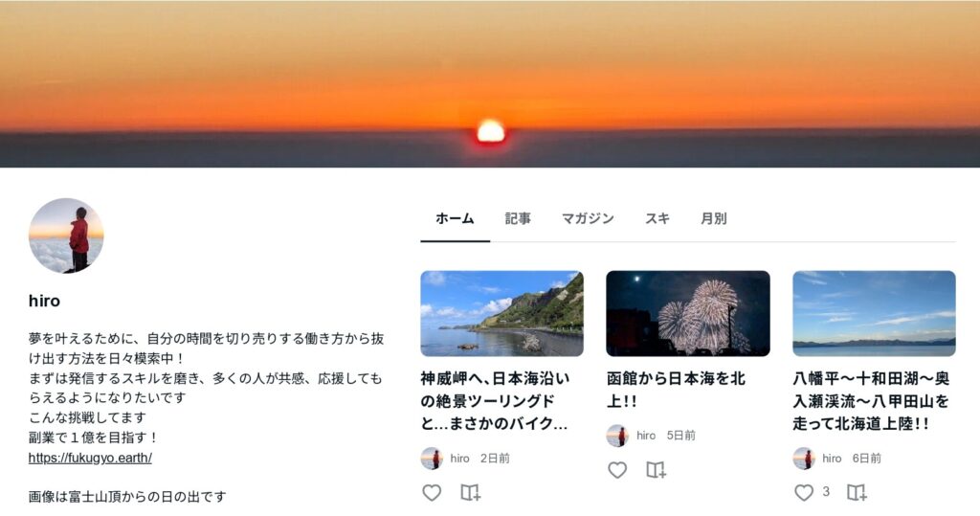
Task: Open hiro's large profile avatar
Action: tap(66, 236)
